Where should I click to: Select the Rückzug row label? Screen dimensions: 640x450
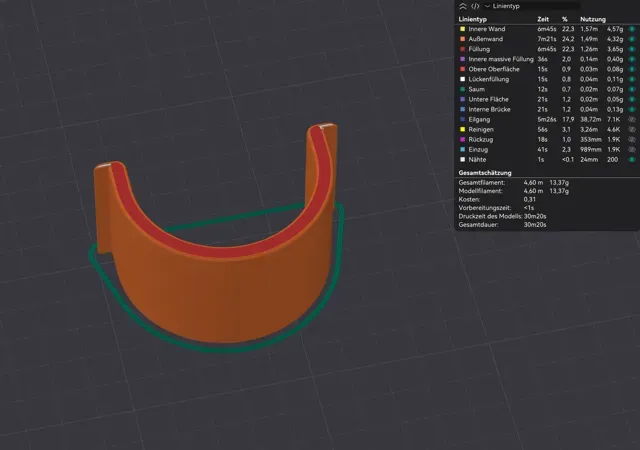[481, 139]
